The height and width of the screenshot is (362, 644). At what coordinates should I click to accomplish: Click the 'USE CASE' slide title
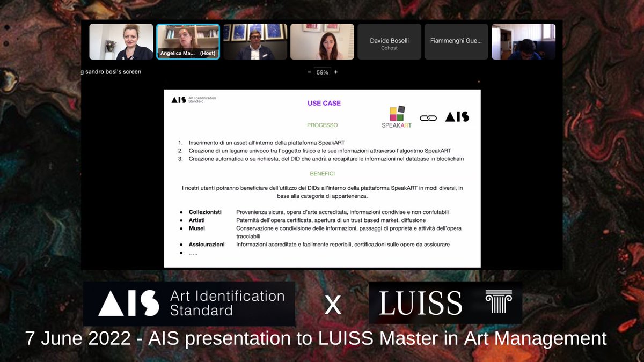pyautogui.click(x=324, y=103)
